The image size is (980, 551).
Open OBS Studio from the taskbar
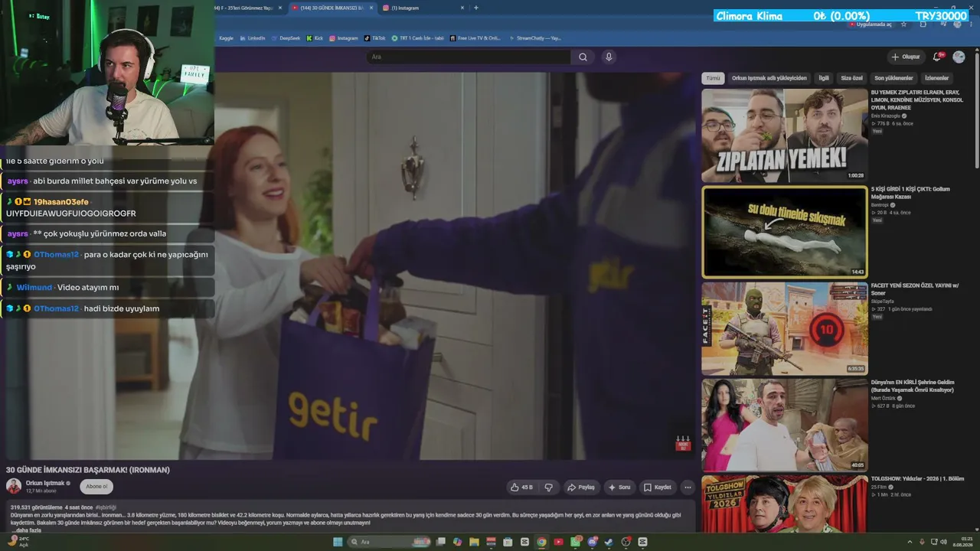point(626,542)
